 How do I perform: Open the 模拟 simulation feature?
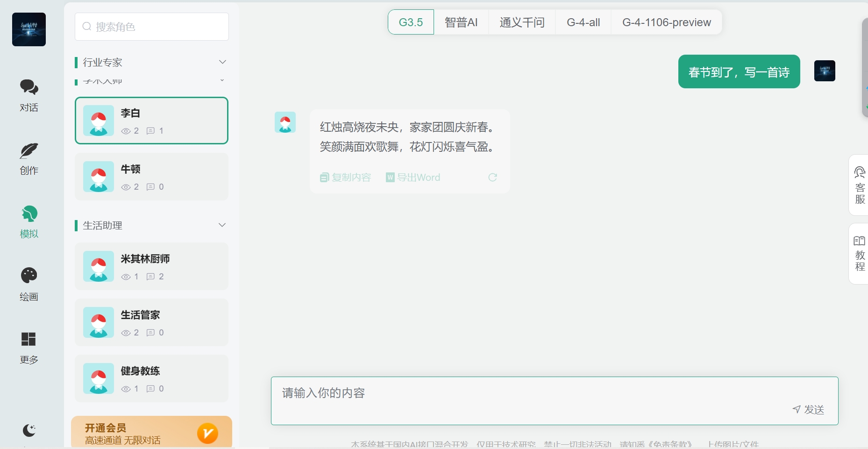pyautogui.click(x=29, y=221)
